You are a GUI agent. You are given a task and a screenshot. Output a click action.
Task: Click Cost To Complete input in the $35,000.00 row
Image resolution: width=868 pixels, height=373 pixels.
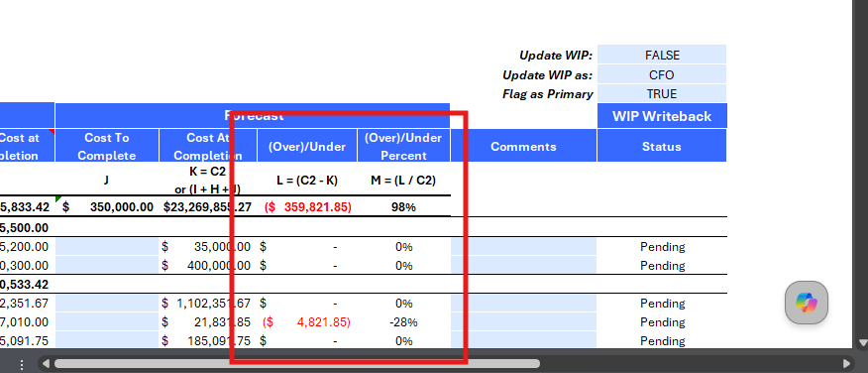point(107,247)
